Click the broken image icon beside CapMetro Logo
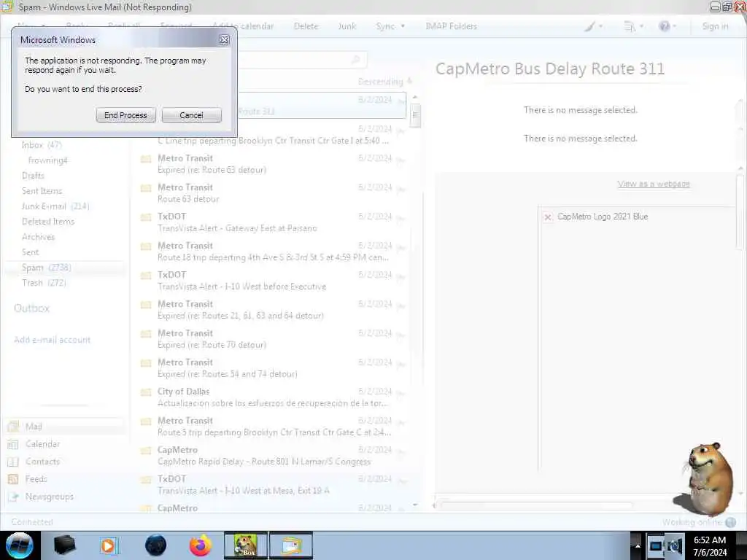 (548, 217)
